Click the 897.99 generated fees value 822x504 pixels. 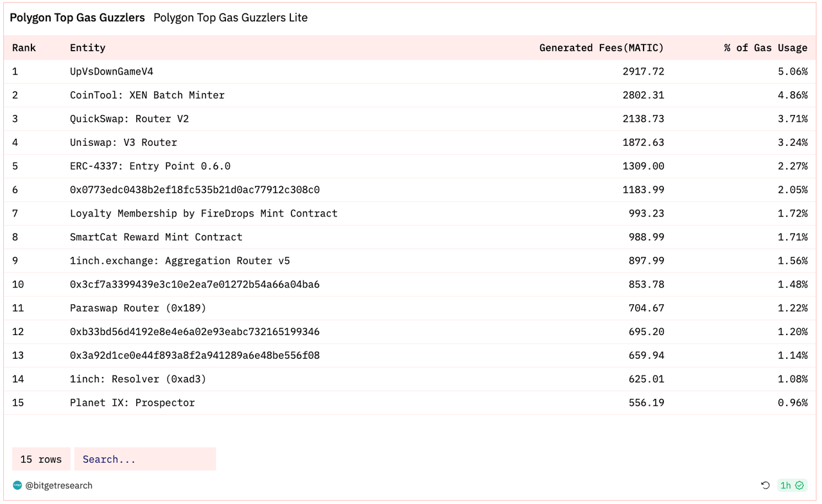click(x=647, y=261)
